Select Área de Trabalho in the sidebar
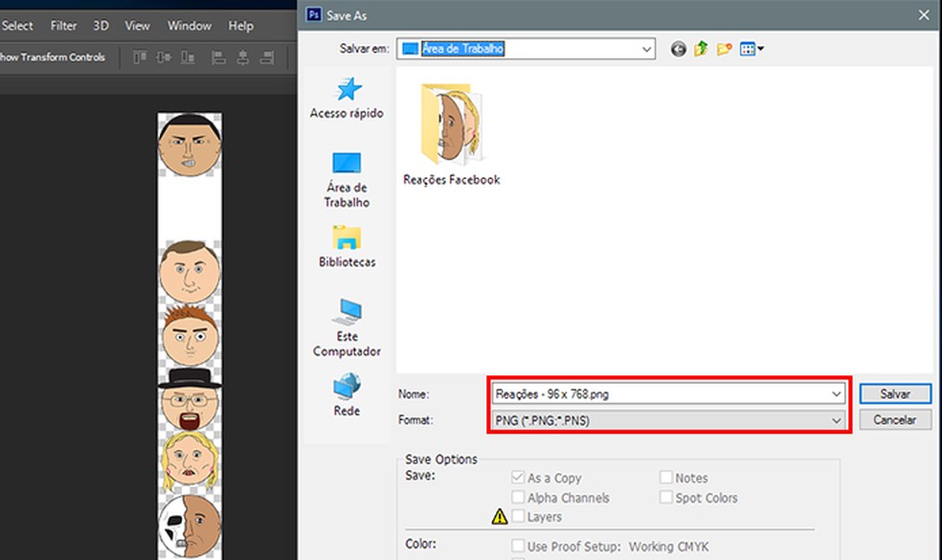Screen dimensions: 942x560 (347, 180)
